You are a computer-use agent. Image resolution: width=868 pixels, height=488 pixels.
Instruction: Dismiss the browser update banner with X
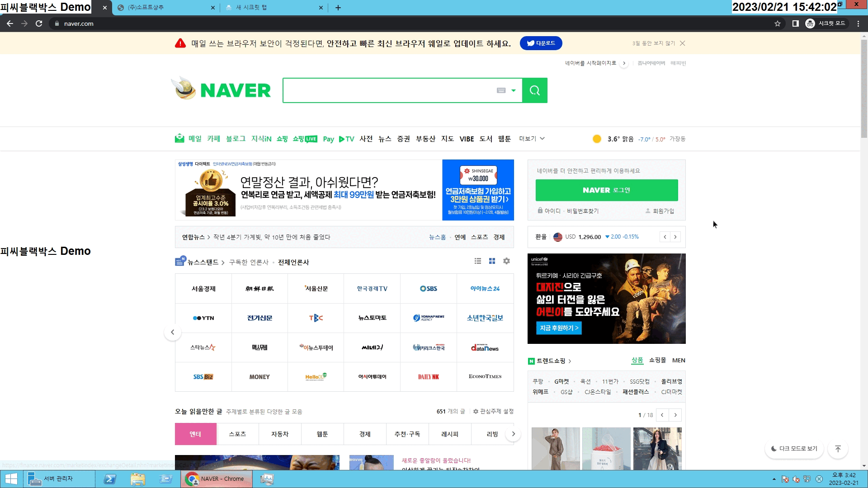(682, 43)
